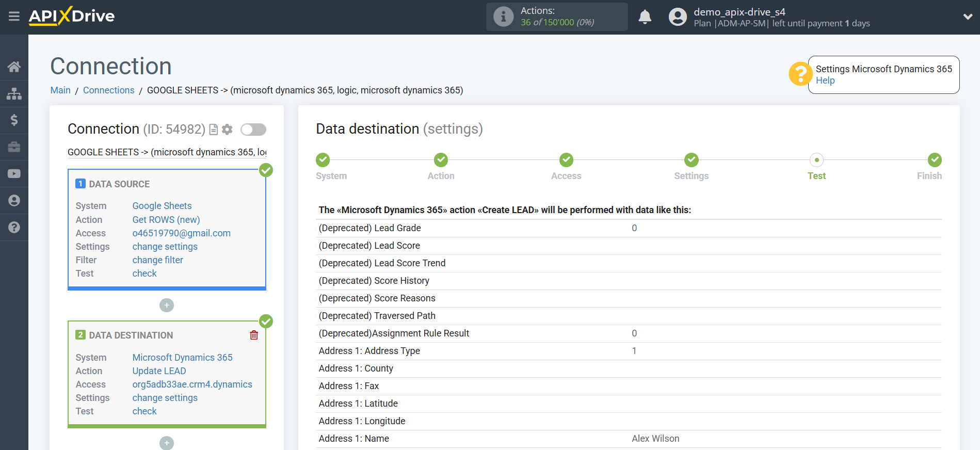Click check link in Data Source
Image resolution: width=980 pixels, height=450 pixels.
coord(144,274)
